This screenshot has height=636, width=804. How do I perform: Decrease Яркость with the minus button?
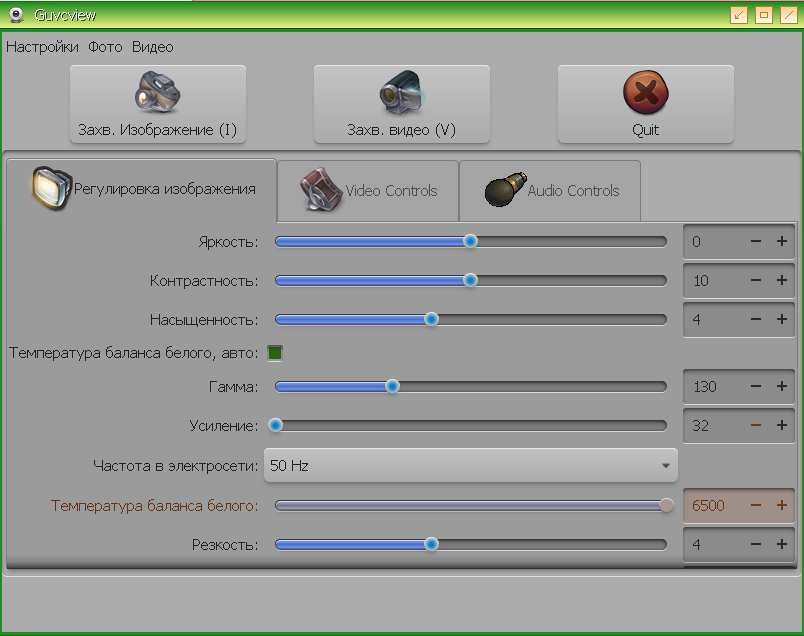click(756, 241)
